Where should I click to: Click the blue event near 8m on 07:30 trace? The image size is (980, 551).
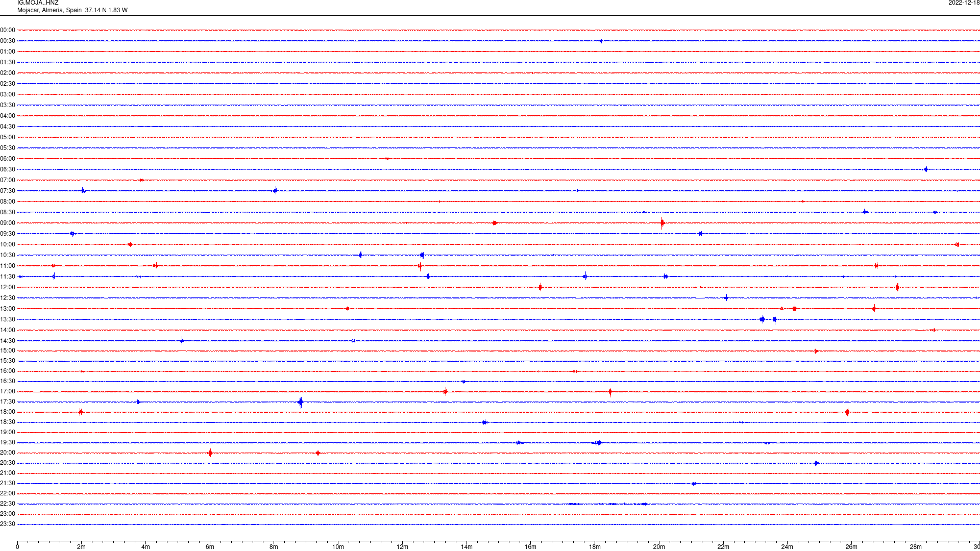tap(275, 191)
